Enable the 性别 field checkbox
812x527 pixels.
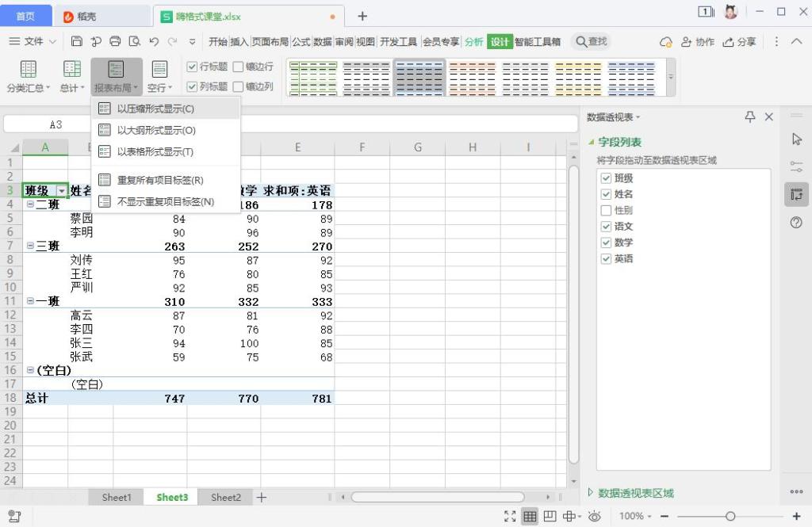[607, 210]
